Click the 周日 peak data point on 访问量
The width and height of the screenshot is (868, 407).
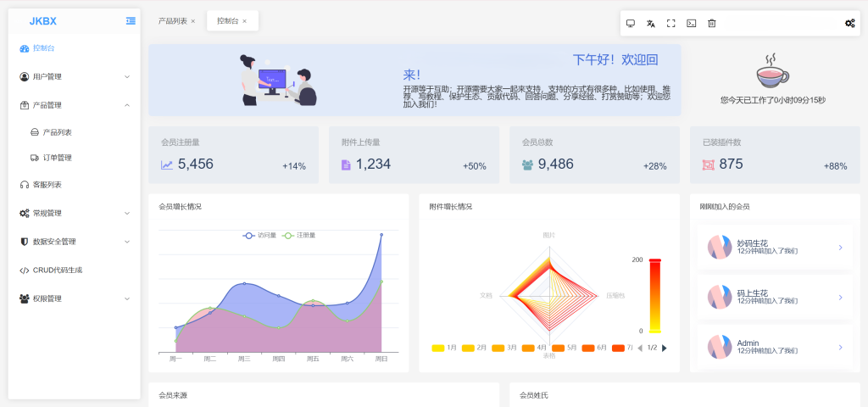pos(381,235)
